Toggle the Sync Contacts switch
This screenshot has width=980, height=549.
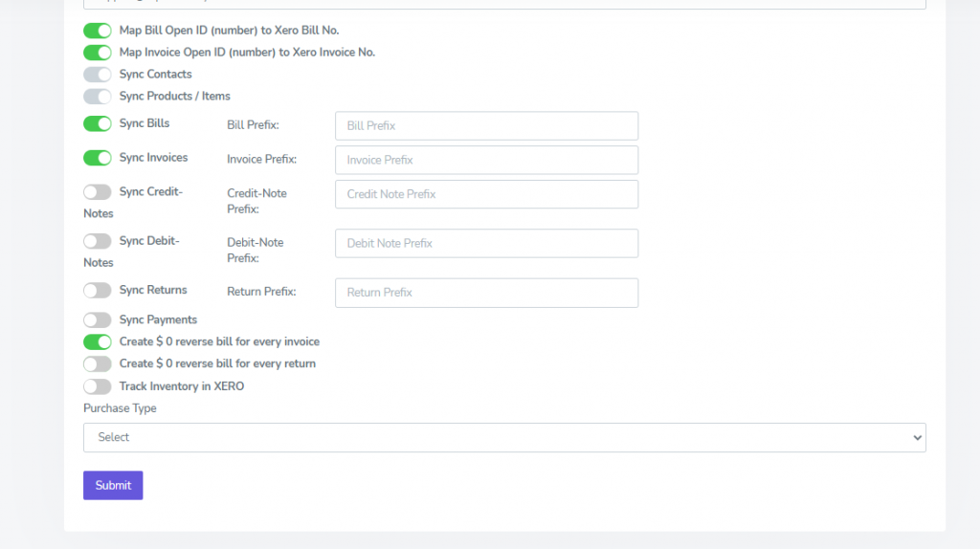point(98,75)
